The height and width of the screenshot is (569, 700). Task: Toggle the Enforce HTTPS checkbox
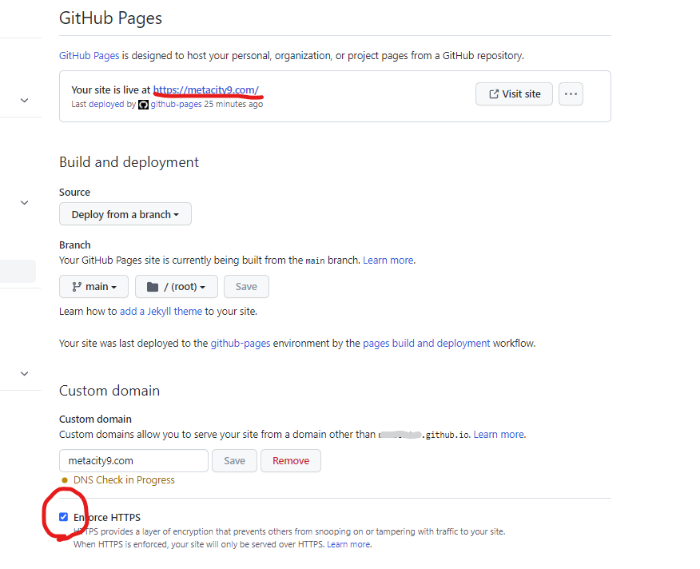(64, 517)
